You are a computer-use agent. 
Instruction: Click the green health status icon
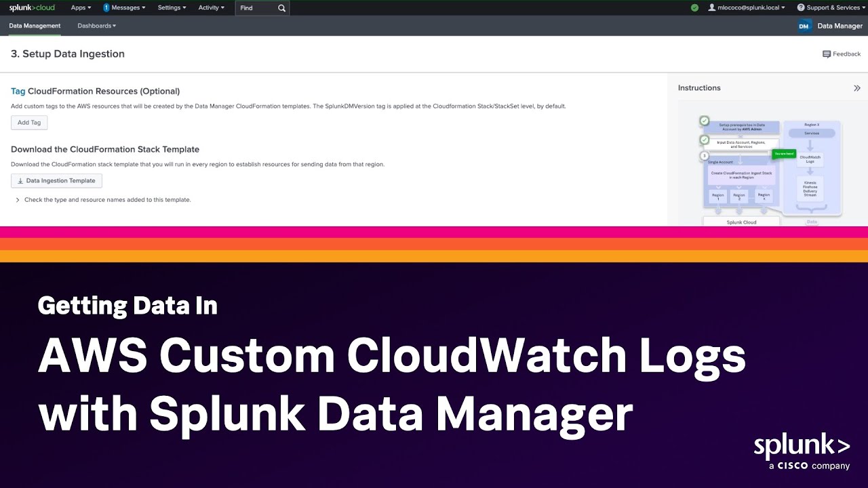pyautogui.click(x=694, y=7)
